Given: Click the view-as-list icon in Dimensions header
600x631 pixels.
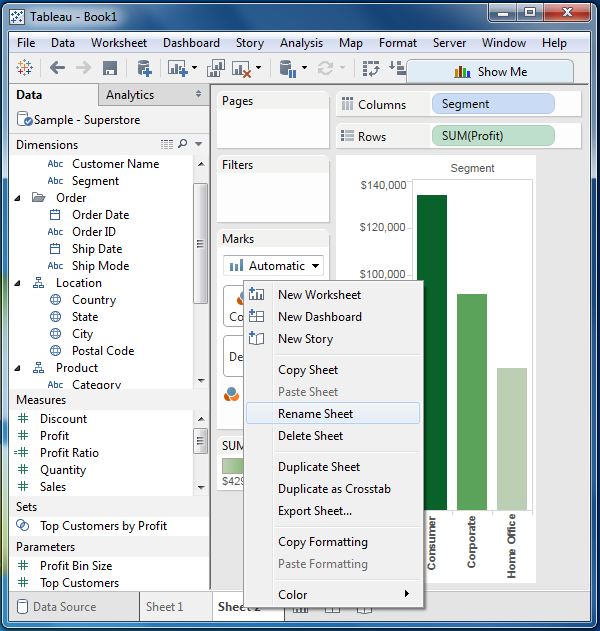Looking at the screenshot, I should [167, 144].
